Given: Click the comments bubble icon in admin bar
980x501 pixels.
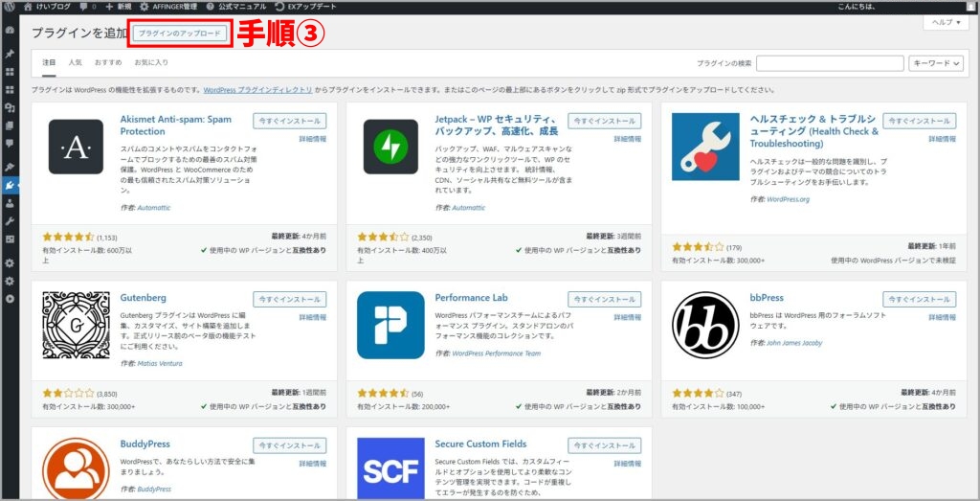Looking at the screenshot, I should [86, 7].
